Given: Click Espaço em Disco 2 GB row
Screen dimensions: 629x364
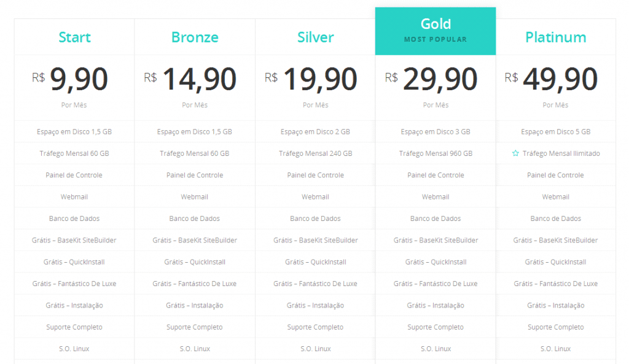Looking at the screenshot, I should pos(315,131).
